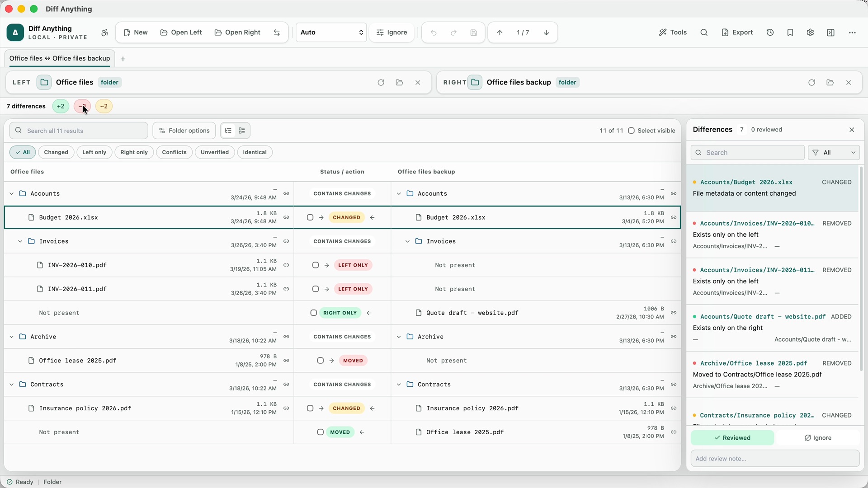This screenshot has width=868, height=488.
Task: Tick checkbox for Quote draft right-only row
Action: tap(313, 313)
